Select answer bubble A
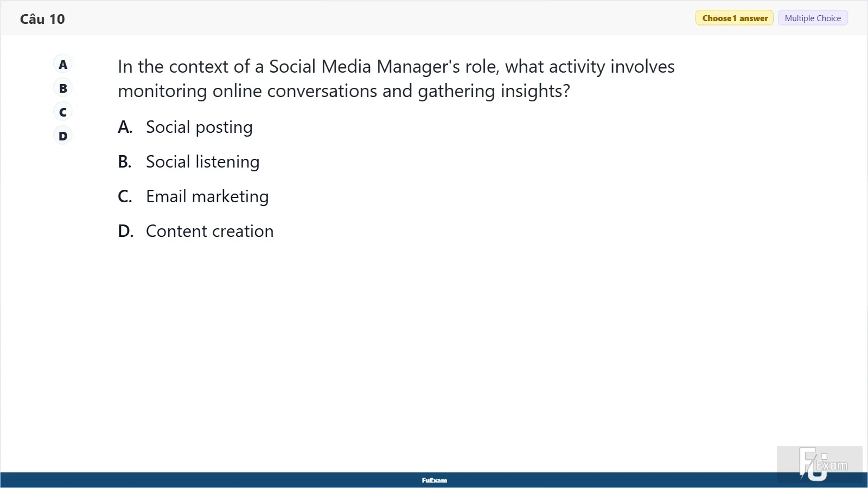Image resolution: width=868 pixels, height=488 pixels. 63,65
